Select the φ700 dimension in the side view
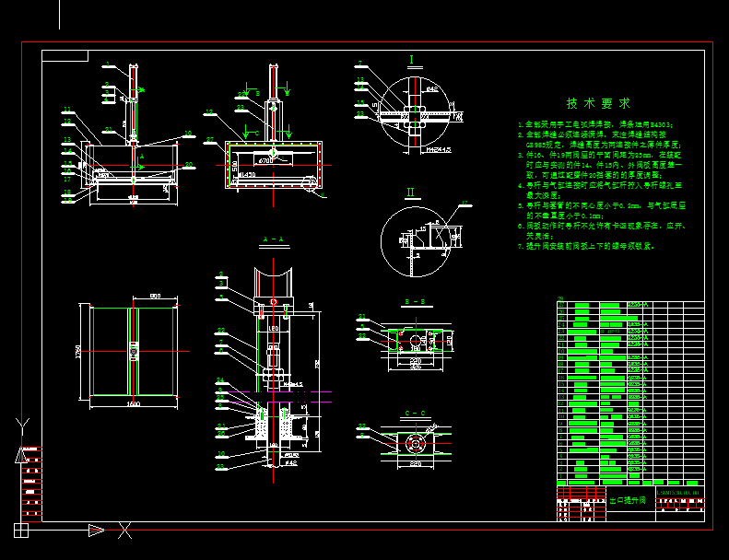This screenshot has width=729, height=560. (266, 160)
